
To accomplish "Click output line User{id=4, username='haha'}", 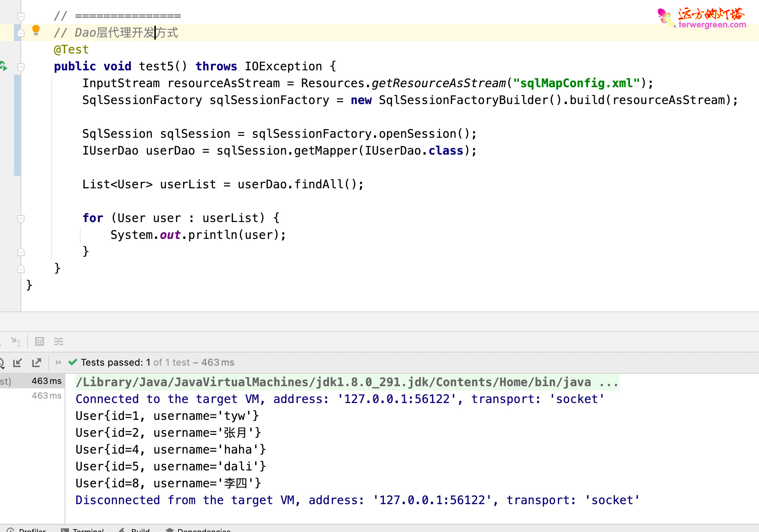I will 170,450.
